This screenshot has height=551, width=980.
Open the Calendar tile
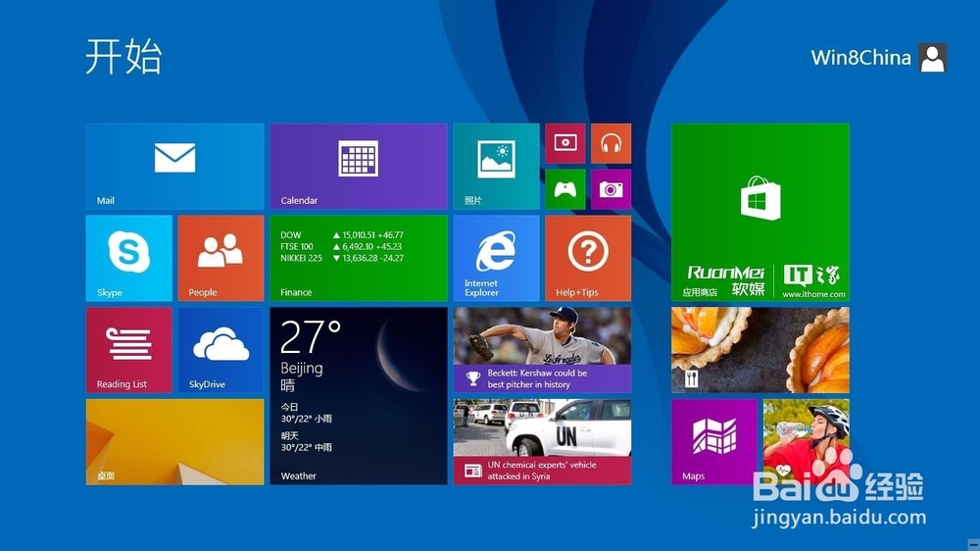tap(359, 167)
